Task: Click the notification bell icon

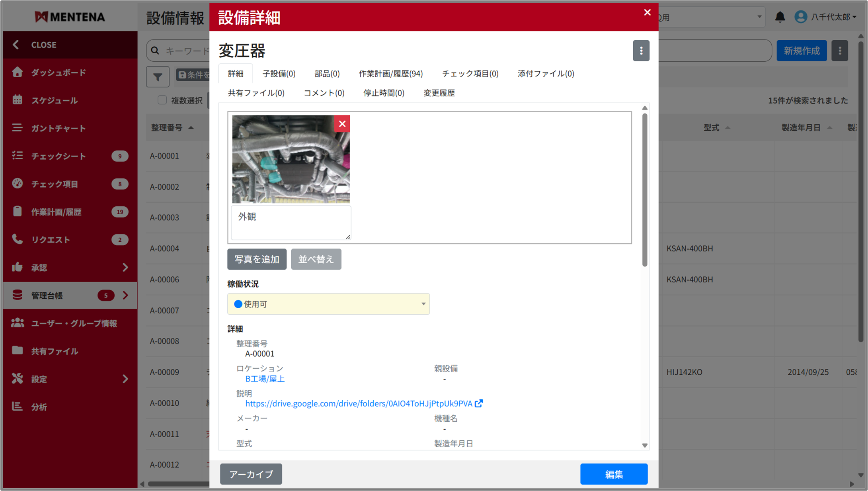Action: point(780,17)
